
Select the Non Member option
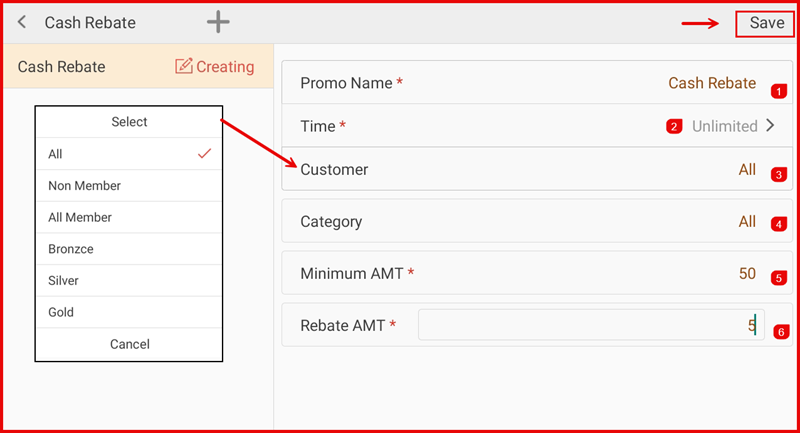point(85,186)
